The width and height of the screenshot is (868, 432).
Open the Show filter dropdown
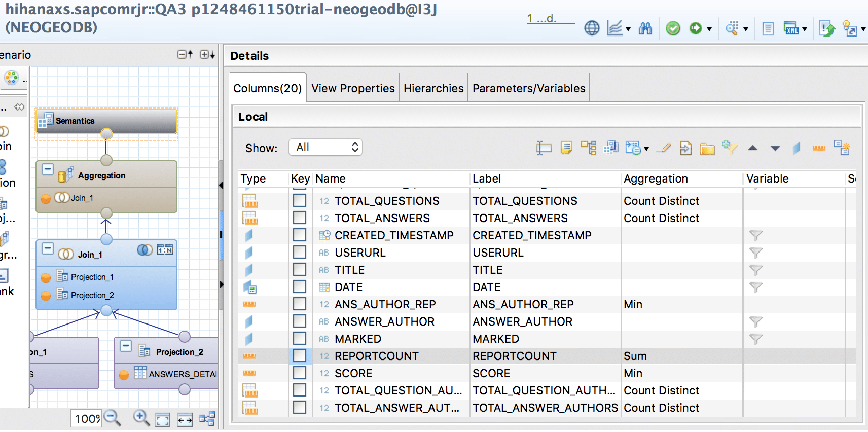325,148
